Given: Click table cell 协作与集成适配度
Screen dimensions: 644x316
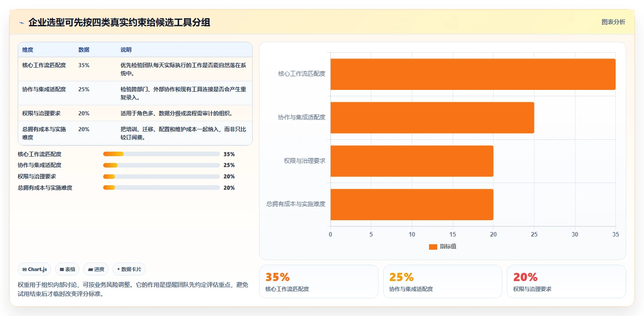Looking at the screenshot, I should point(44,89).
